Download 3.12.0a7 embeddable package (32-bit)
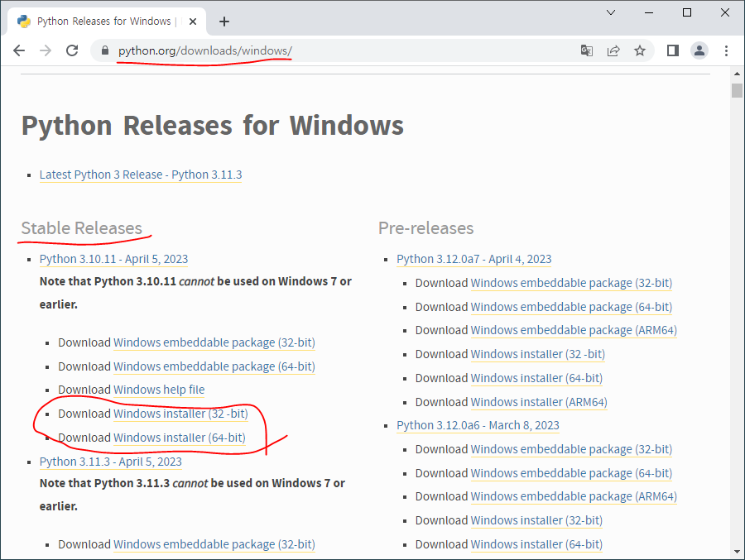 tap(571, 283)
